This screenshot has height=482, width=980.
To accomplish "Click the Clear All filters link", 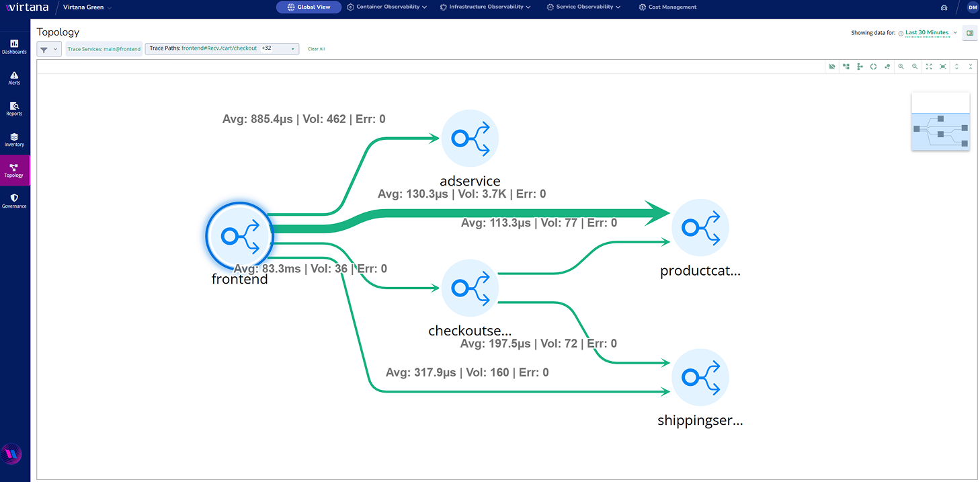I will coord(316,49).
